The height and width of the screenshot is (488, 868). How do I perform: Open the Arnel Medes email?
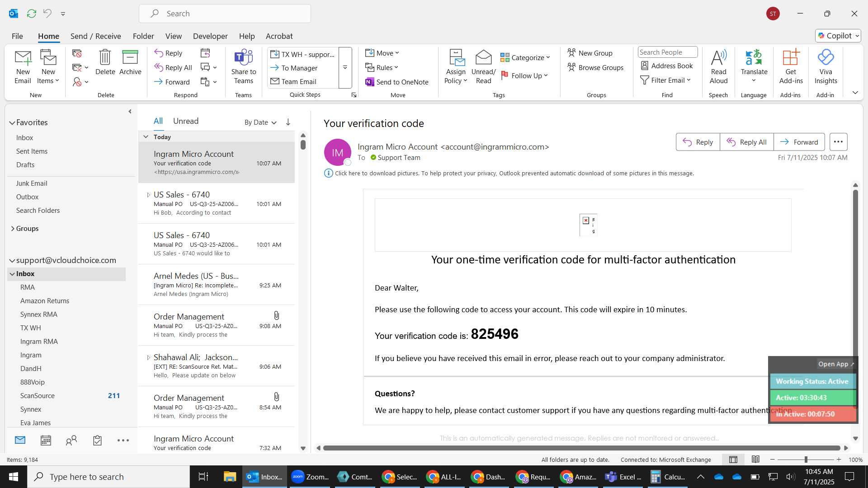tap(216, 285)
